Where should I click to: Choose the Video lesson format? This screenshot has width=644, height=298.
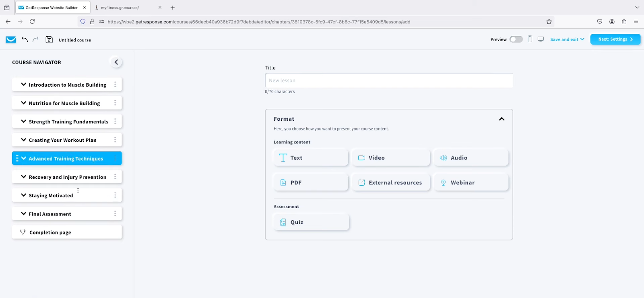(391, 158)
